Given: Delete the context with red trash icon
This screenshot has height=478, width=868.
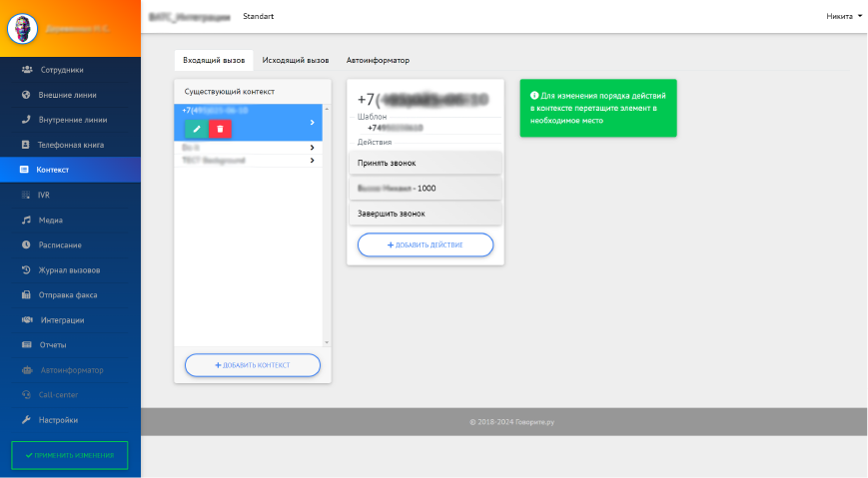Looking at the screenshot, I should (x=220, y=129).
